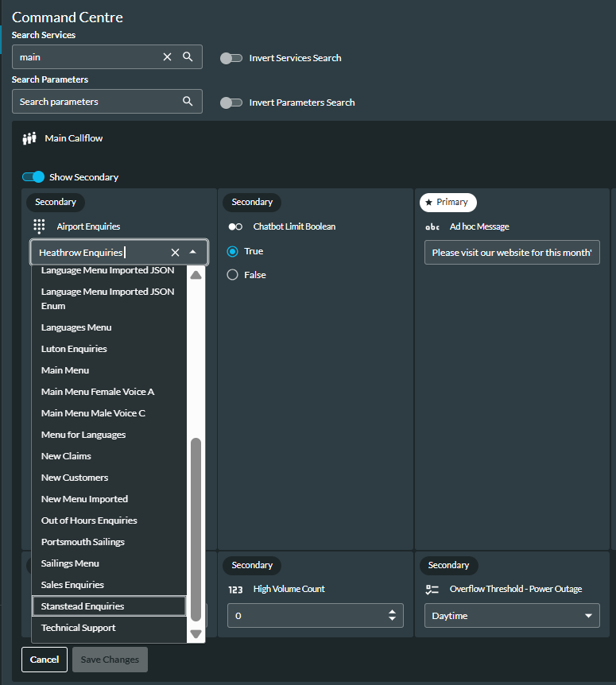Clear the Search Services text field
The width and height of the screenshot is (616, 685).
(x=167, y=56)
